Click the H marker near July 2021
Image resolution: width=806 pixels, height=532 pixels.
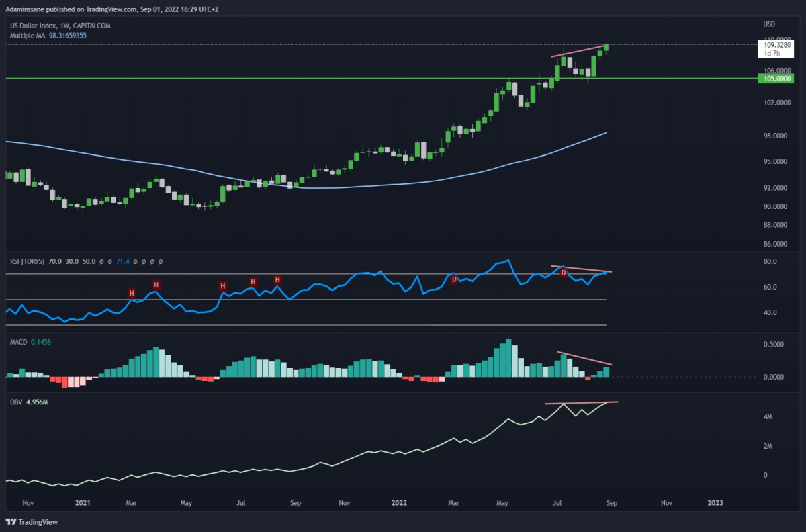coord(253,281)
